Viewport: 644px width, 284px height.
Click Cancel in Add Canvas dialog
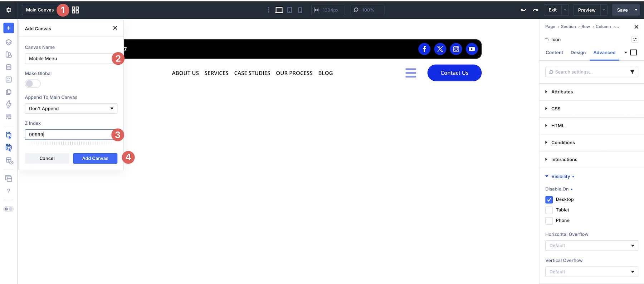coord(47,159)
